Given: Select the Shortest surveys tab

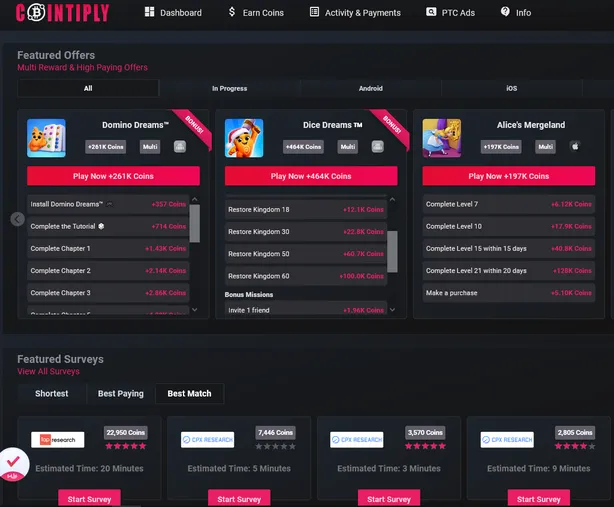Looking at the screenshot, I should pos(52,393).
